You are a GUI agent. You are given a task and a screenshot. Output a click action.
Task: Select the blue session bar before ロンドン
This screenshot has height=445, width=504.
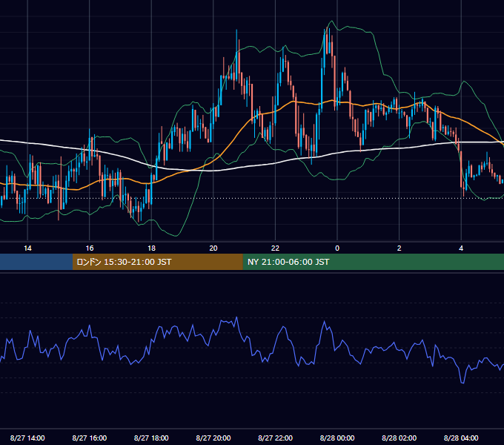pos(36,262)
